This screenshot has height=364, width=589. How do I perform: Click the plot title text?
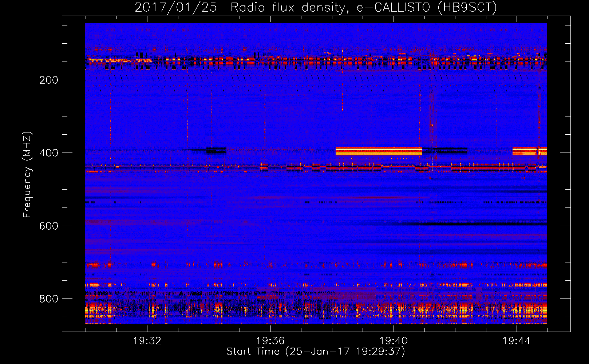coord(316,7)
